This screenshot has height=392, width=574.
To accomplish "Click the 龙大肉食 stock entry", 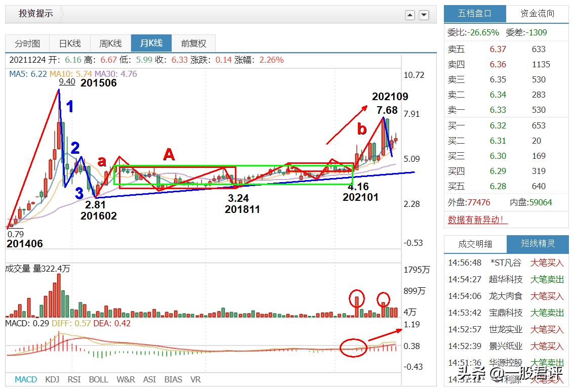I will point(506,296).
